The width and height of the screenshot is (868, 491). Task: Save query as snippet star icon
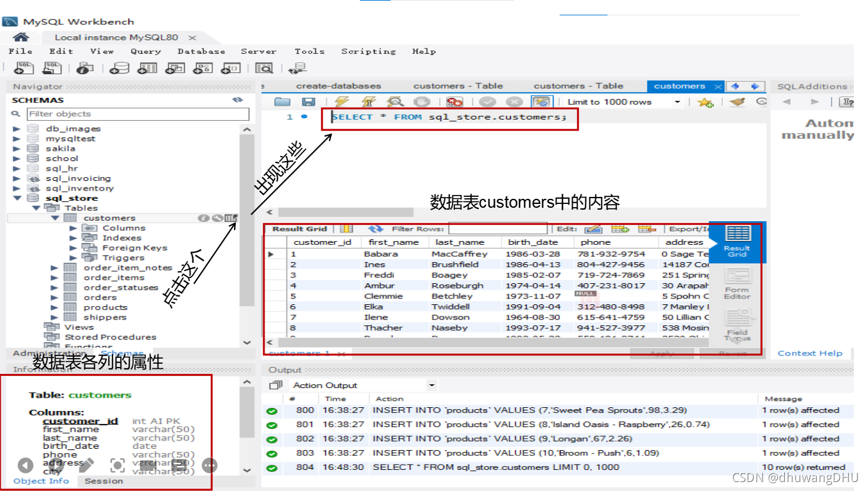[705, 102]
